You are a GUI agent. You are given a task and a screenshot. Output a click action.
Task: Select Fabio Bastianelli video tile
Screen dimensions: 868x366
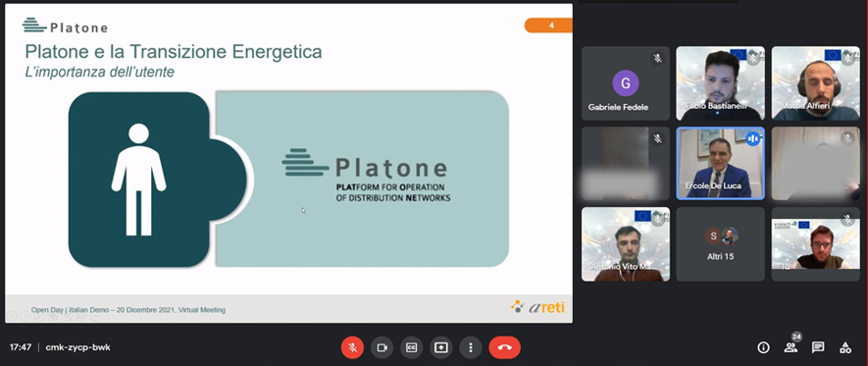[720, 83]
